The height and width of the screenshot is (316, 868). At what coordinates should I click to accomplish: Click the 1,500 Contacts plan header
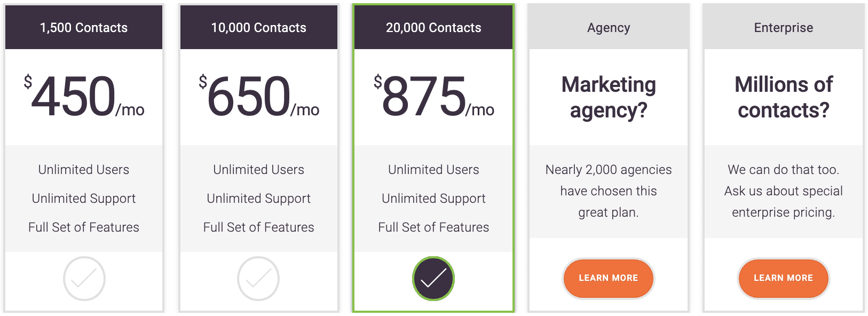(x=84, y=28)
